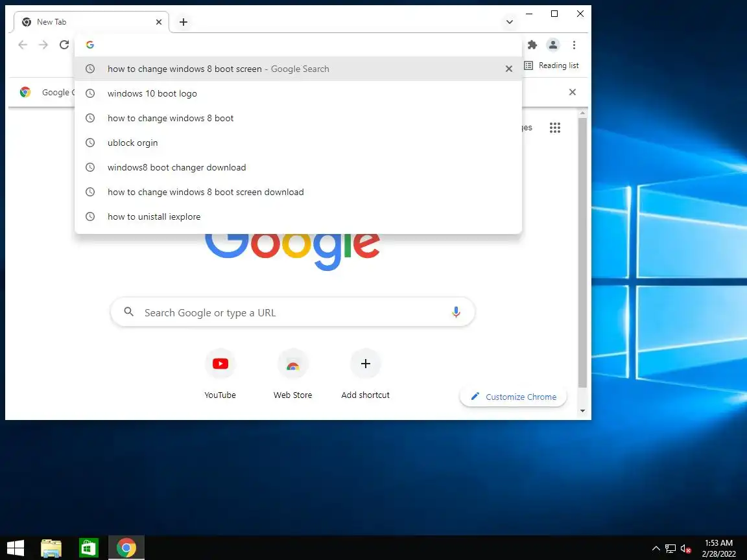
Task: Click the muted volume tray icon
Action: (685, 548)
